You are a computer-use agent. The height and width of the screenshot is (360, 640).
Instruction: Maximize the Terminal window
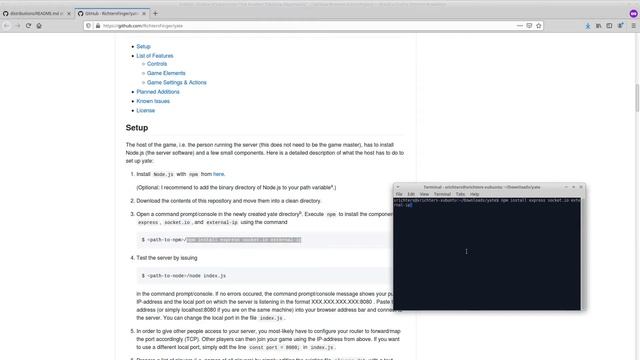(x=573, y=187)
